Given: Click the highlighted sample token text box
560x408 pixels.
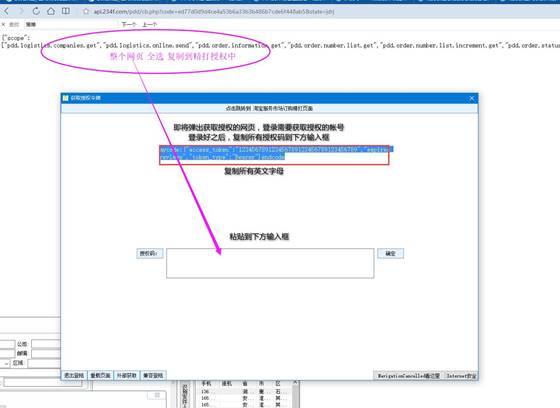Looking at the screenshot, I should click(x=274, y=155).
